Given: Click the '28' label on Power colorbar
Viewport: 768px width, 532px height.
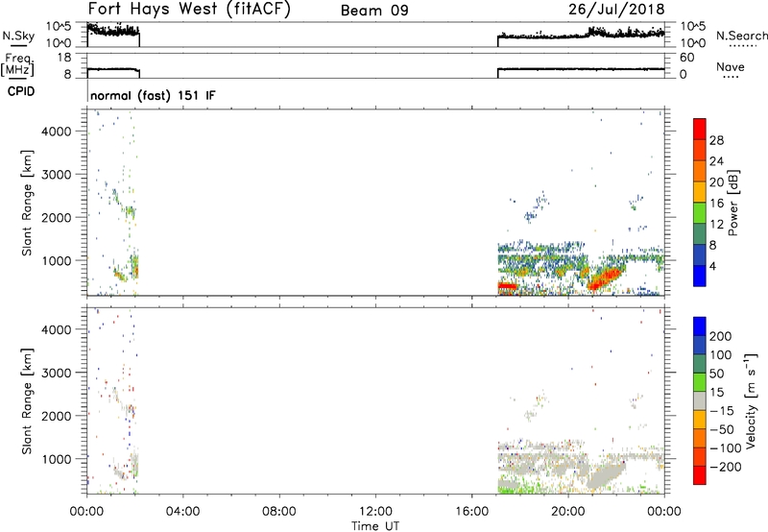Looking at the screenshot, I should pos(716,140).
